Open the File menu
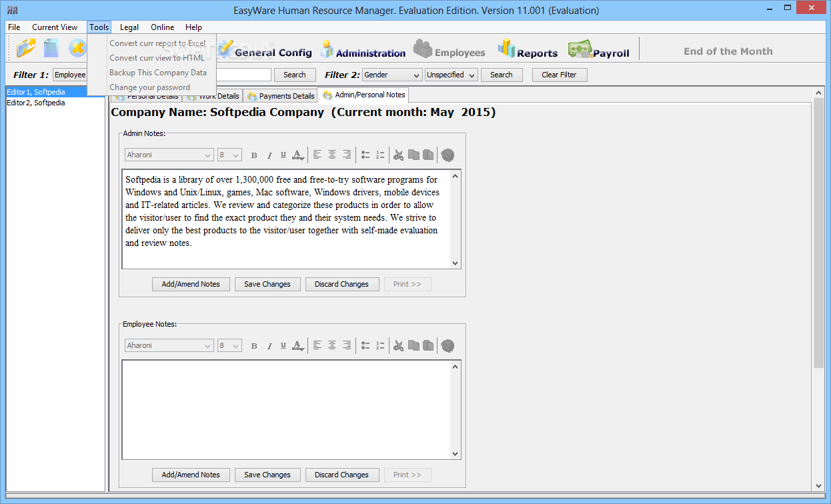The height and width of the screenshot is (504, 831). click(14, 27)
